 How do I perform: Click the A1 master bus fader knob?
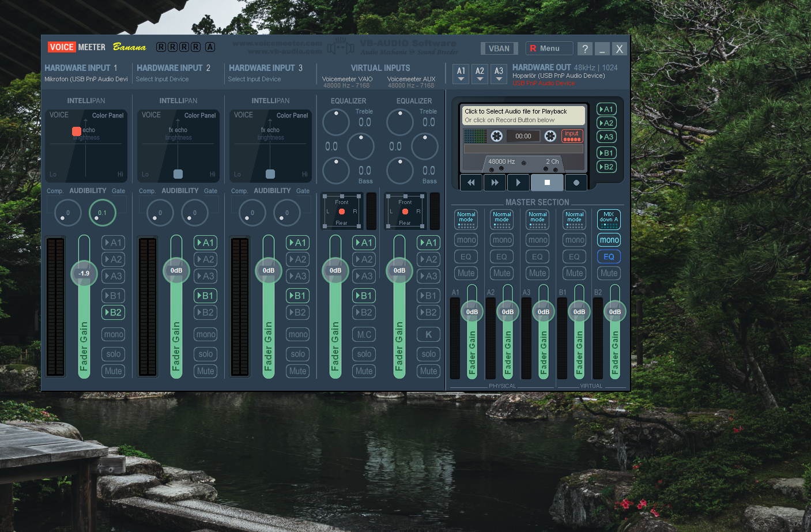tap(472, 312)
